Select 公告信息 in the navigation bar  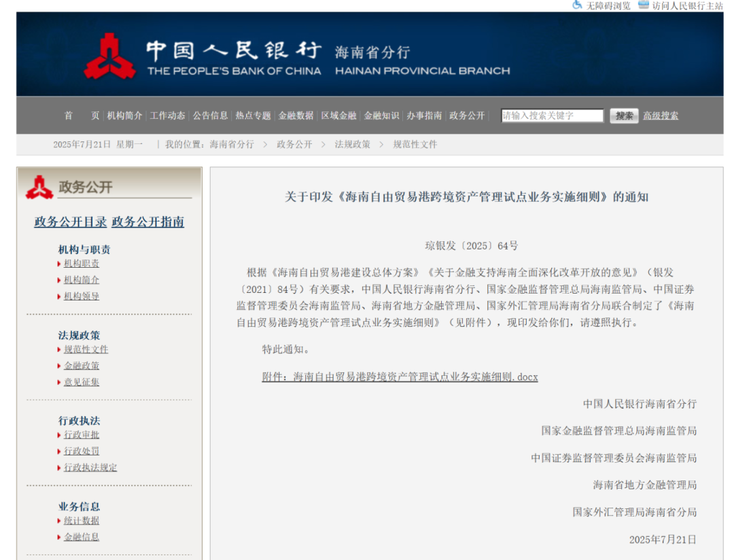point(210,116)
